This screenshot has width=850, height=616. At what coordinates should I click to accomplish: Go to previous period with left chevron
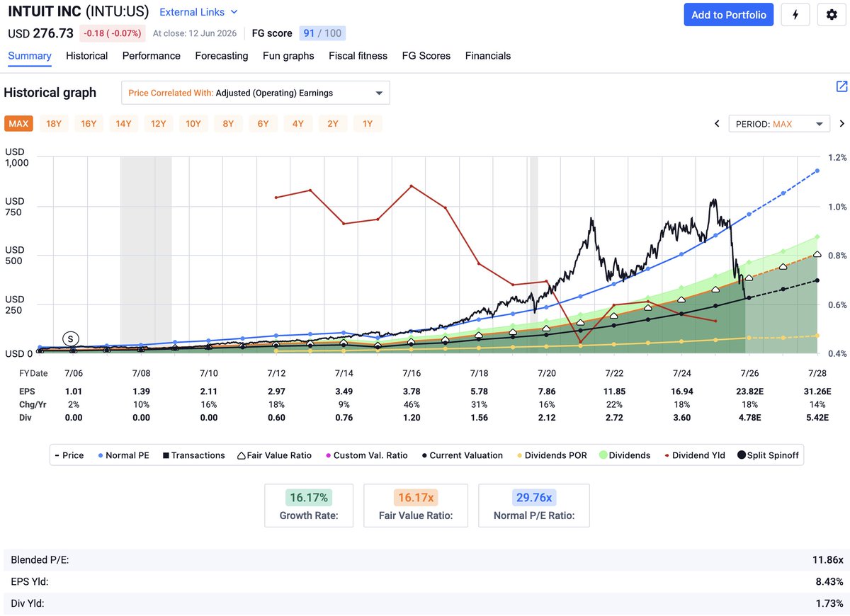tap(717, 124)
